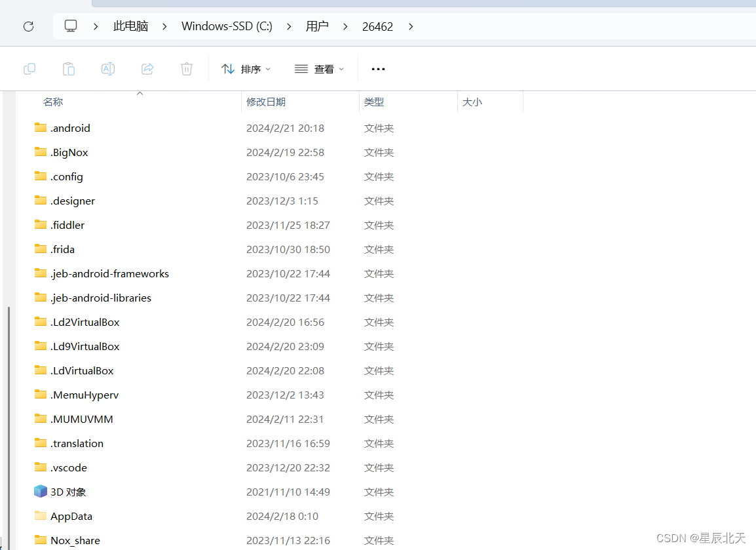Select the .config folder icon

pos(41,176)
